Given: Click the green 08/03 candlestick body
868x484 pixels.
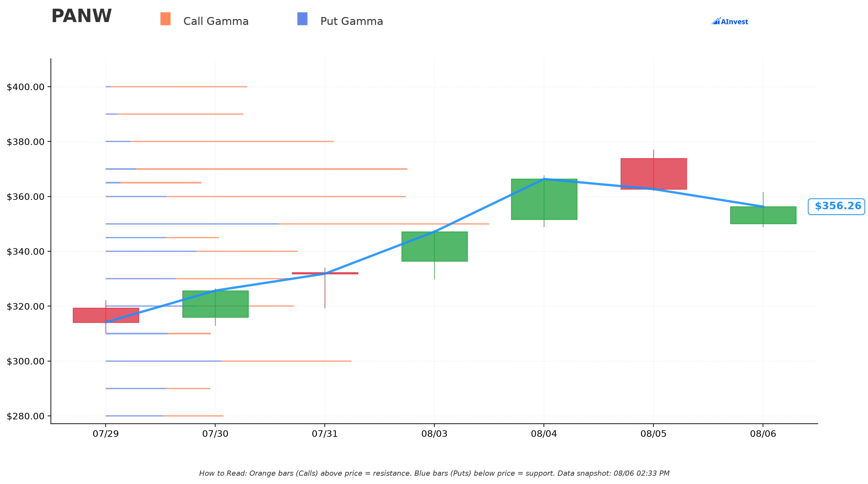Looking at the screenshot, I should (x=434, y=246).
